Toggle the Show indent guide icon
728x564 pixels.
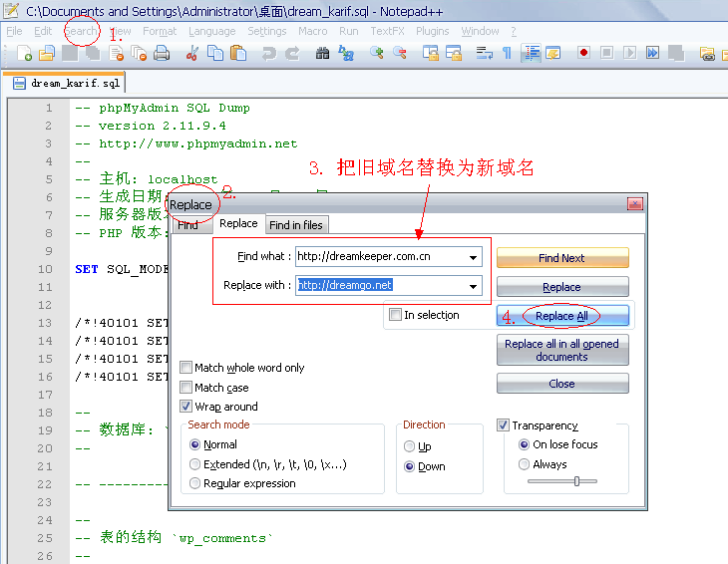pos(531,54)
